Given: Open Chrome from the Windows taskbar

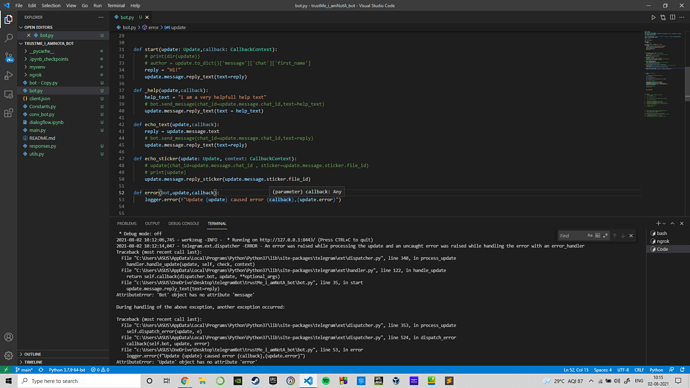Looking at the screenshot, I should tap(185, 381).
